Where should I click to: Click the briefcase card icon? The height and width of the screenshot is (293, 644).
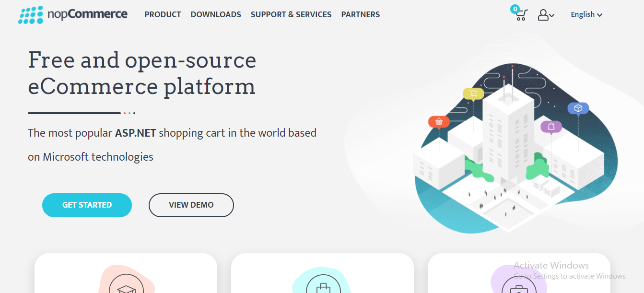518,284
